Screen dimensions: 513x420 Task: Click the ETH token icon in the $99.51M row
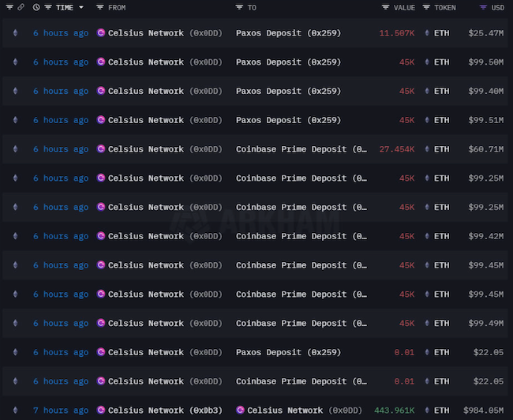(x=427, y=120)
